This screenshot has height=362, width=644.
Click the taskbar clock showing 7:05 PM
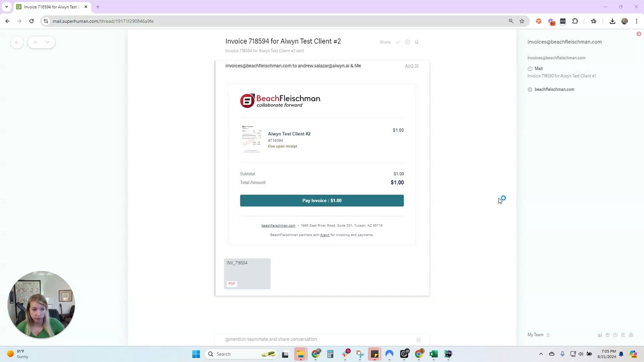click(x=606, y=354)
